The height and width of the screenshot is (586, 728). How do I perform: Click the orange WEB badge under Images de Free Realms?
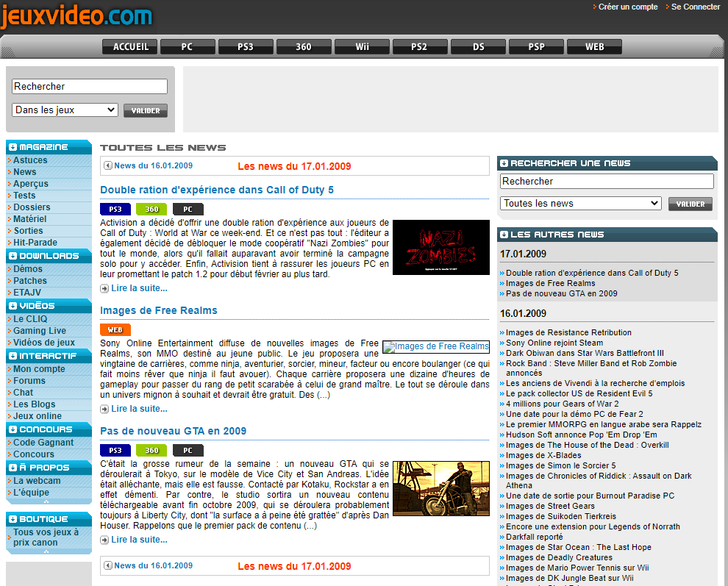(x=115, y=329)
